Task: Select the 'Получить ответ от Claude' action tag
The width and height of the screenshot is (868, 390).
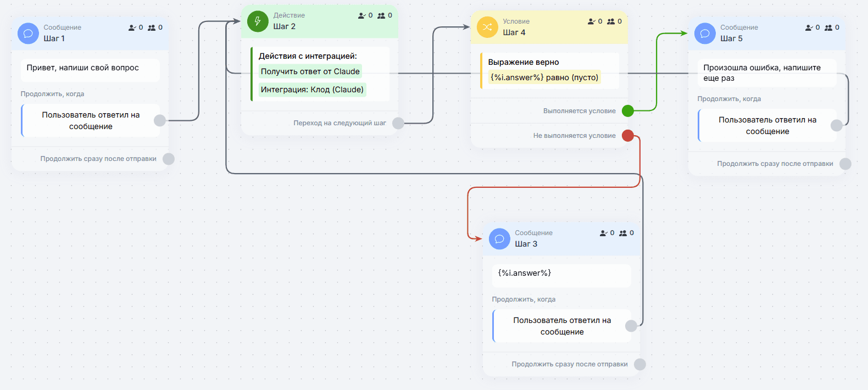Action: click(x=310, y=71)
